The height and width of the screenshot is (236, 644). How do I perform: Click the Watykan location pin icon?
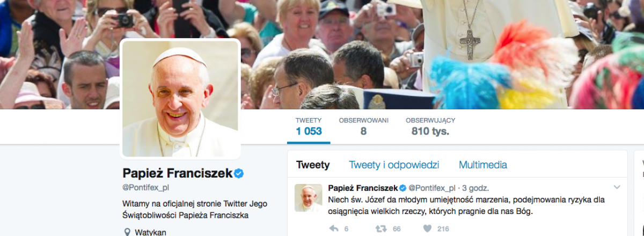click(127, 232)
